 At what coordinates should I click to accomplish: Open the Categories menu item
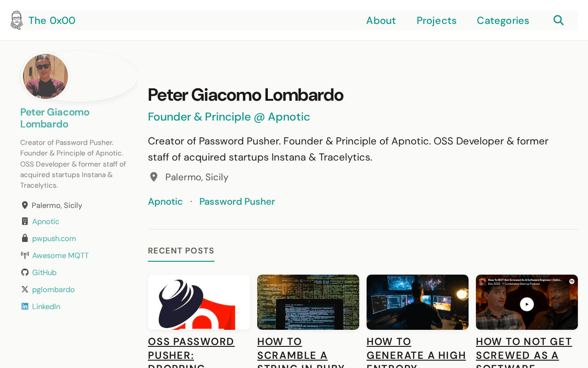click(x=503, y=21)
